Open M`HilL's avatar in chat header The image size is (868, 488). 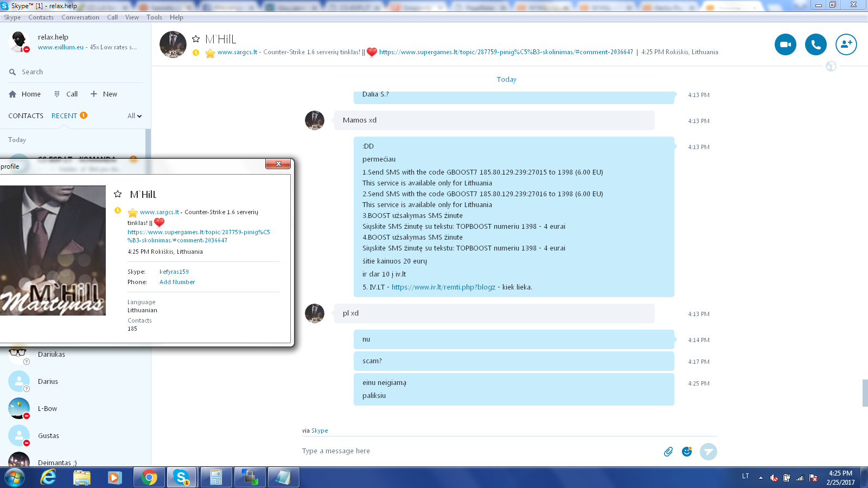tap(173, 44)
